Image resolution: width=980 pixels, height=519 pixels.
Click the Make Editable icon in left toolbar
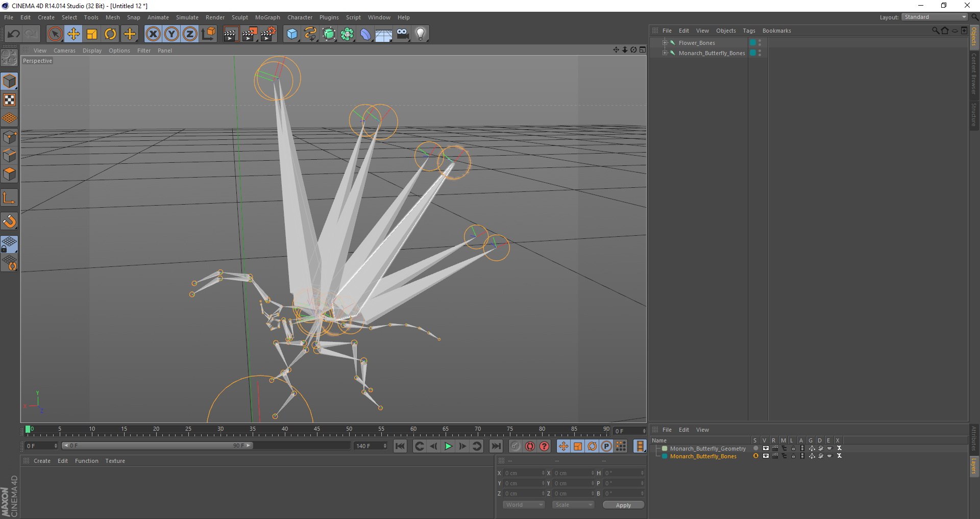(9, 58)
